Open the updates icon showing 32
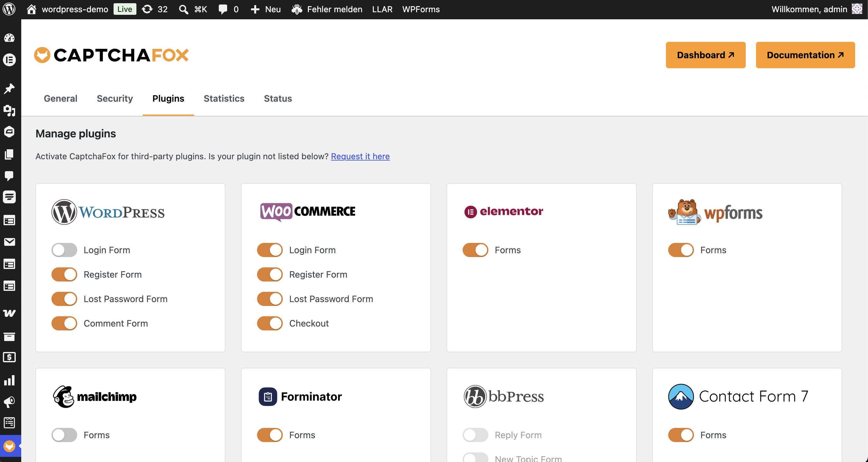The image size is (868, 462). pos(147,9)
